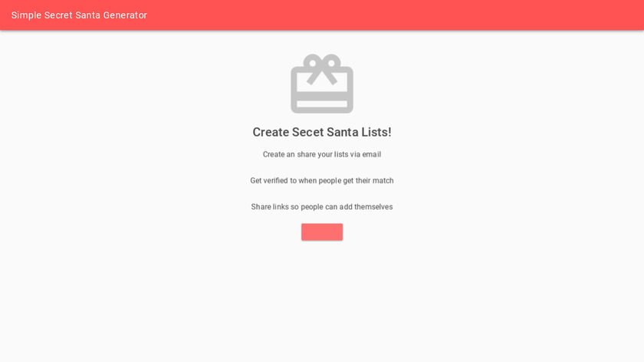This screenshot has width=644, height=362.
Task: Click the word match in the second description
Action: [x=383, y=181]
